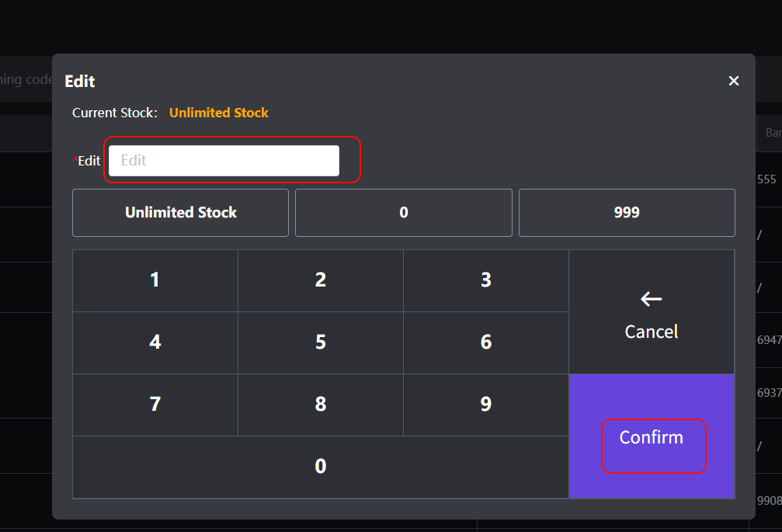Click the backspace arrow Cancel key
The width and height of the screenshot is (782, 532).
[651, 312]
